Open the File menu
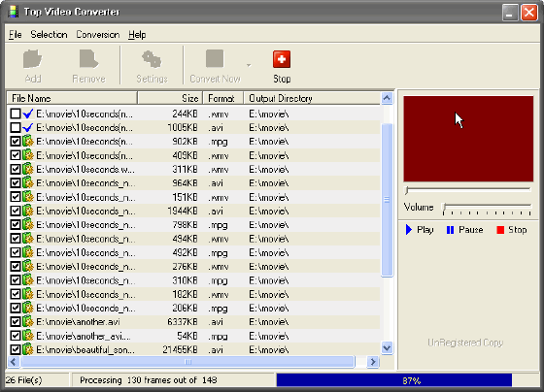 pos(16,35)
